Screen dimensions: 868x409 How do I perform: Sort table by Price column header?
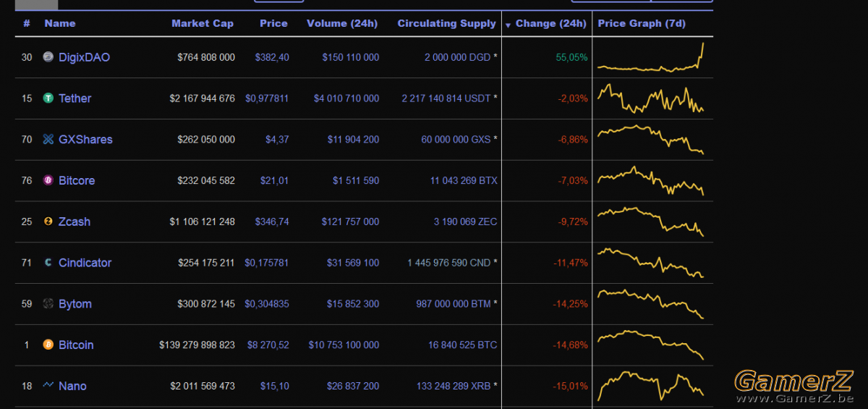pyautogui.click(x=273, y=23)
